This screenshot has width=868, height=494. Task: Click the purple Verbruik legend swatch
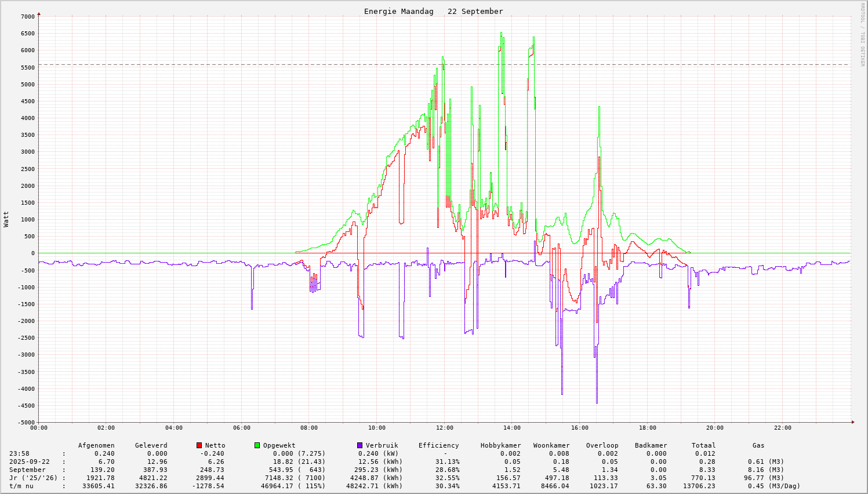coord(359,445)
